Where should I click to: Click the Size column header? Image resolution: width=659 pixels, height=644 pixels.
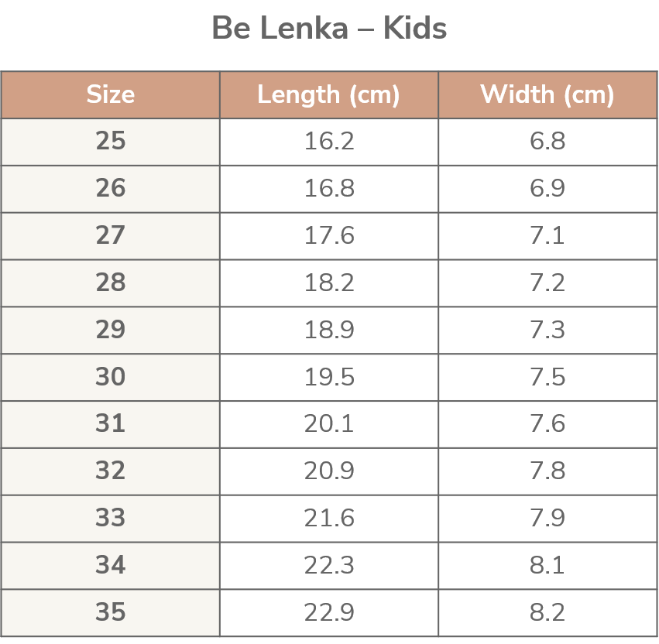click(110, 94)
